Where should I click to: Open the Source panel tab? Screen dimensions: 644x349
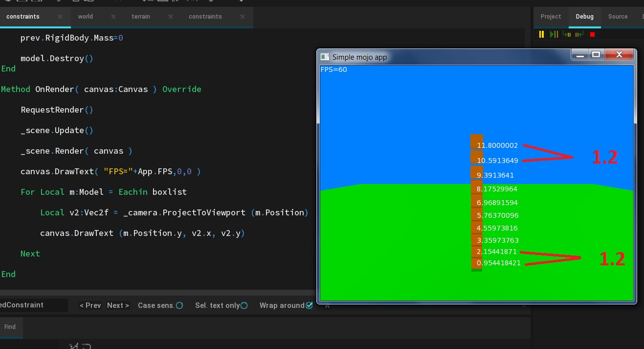tap(618, 17)
